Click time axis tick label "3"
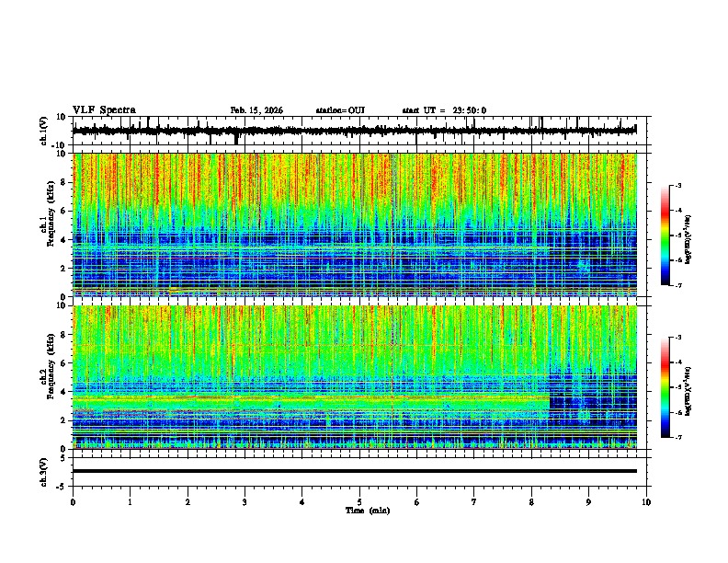The height and width of the screenshot is (563, 728). [x=245, y=502]
